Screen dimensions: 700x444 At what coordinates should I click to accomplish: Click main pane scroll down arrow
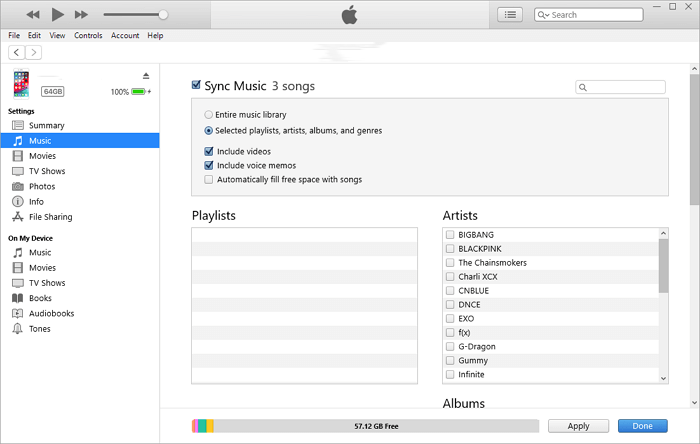tap(694, 403)
